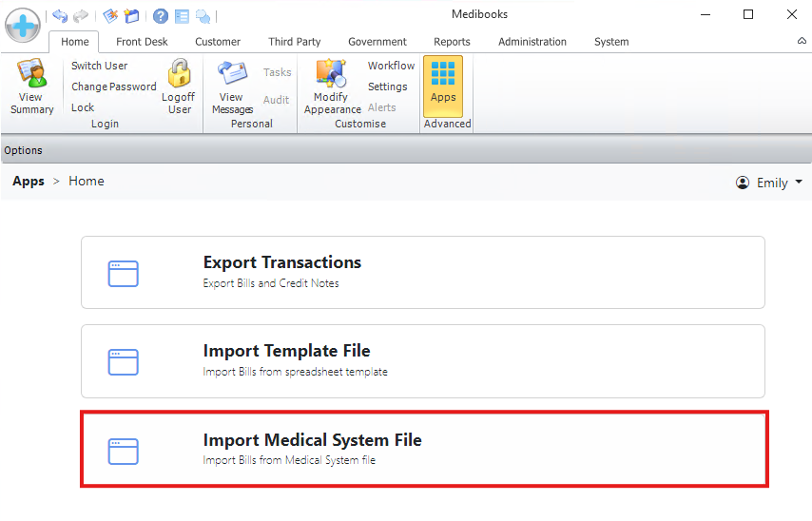812x521 pixels.
Task: Click Switch User in Login group
Action: coord(99,66)
